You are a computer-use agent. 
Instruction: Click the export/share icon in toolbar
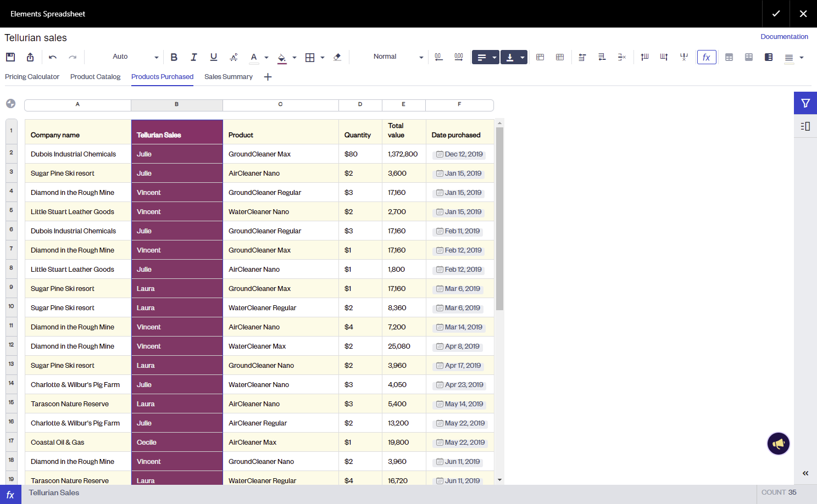pyautogui.click(x=30, y=57)
